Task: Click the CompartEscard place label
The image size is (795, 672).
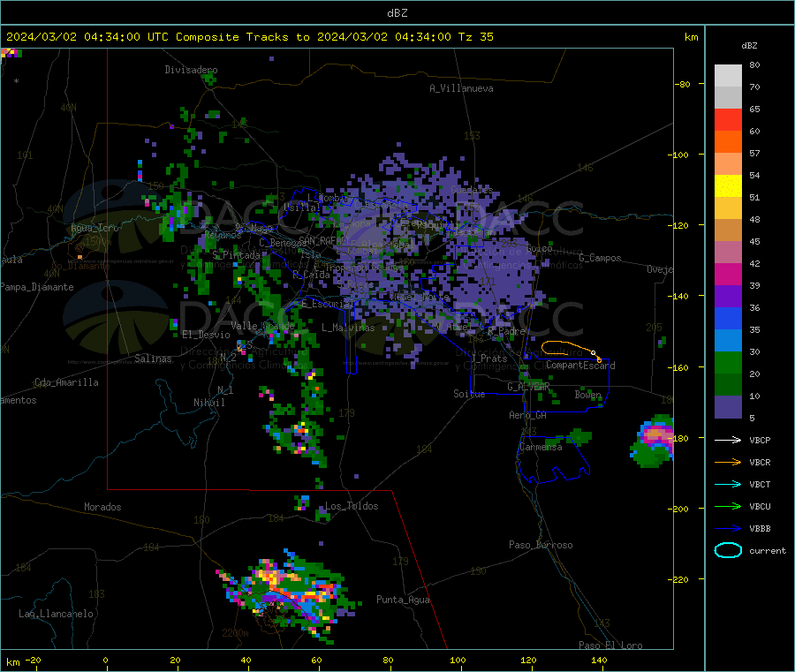Action: pos(580,365)
